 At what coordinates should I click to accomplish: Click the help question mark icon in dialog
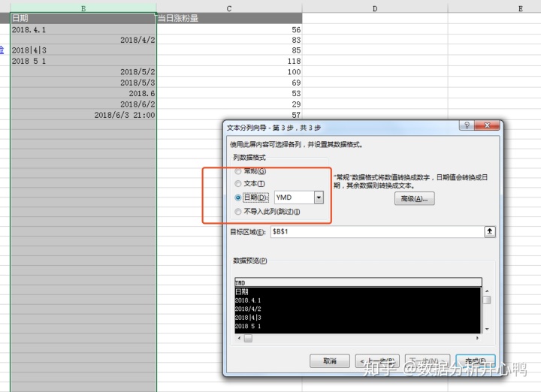tap(467, 125)
